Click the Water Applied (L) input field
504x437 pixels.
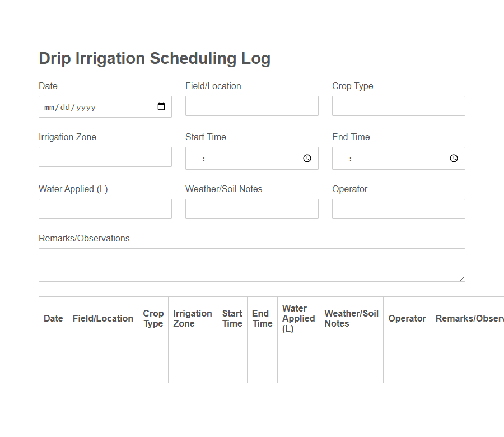(x=105, y=209)
